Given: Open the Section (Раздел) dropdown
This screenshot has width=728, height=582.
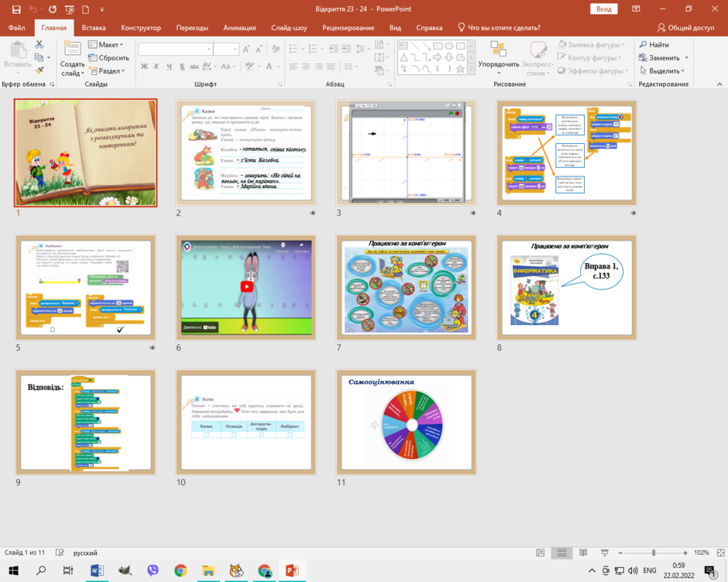Looking at the screenshot, I should 107,71.
